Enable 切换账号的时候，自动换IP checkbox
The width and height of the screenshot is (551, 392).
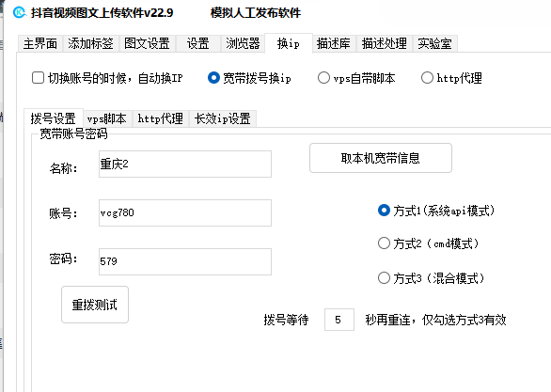(38, 78)
